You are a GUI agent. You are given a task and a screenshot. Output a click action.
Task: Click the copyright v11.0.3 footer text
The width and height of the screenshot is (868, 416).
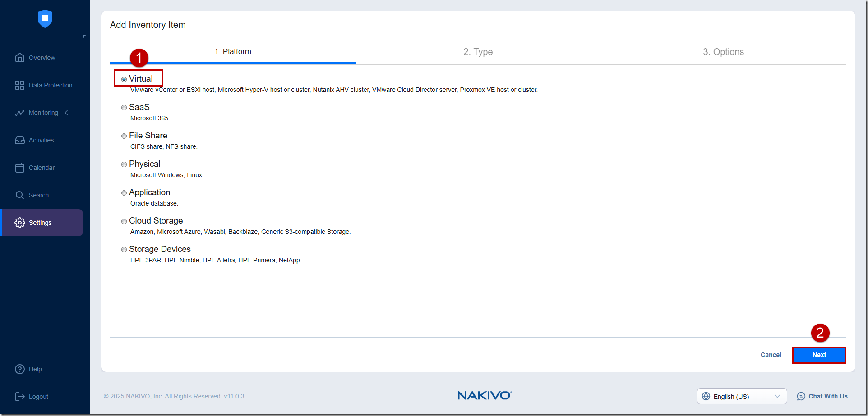[x=175, y=396]
